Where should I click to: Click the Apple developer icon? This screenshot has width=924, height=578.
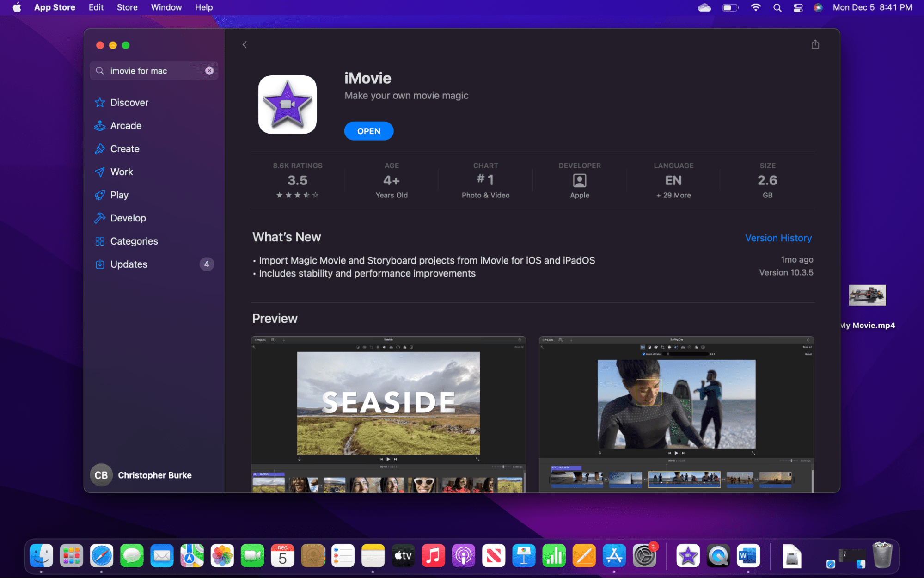click(580, 180)
